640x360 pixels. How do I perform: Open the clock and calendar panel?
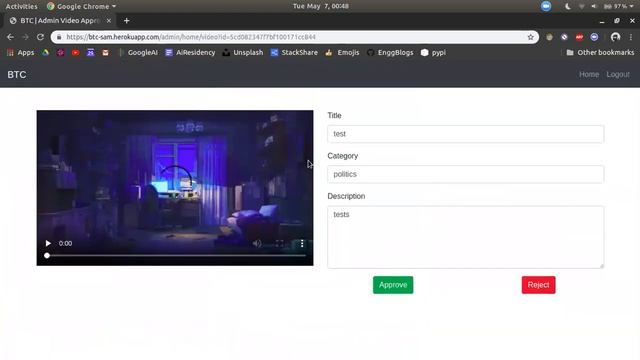321,6
